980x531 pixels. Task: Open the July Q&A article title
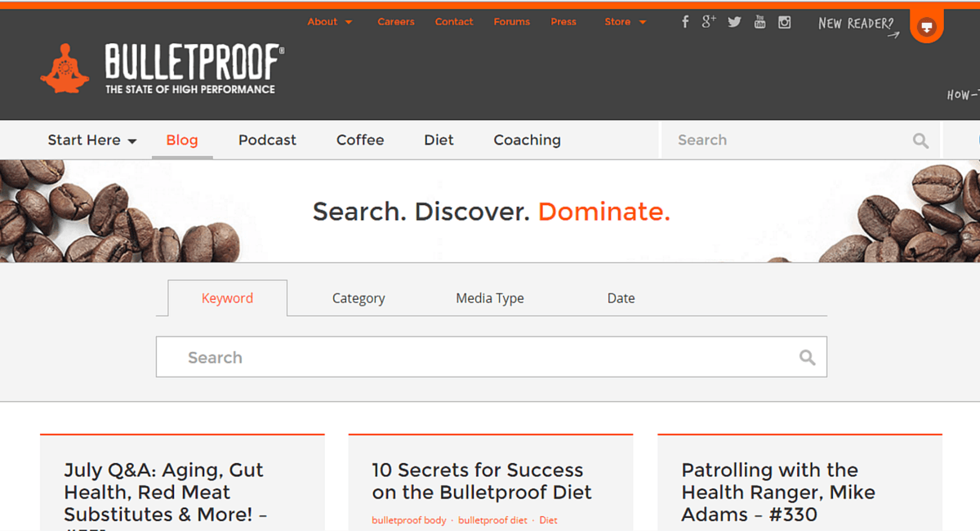coord(166,495)
